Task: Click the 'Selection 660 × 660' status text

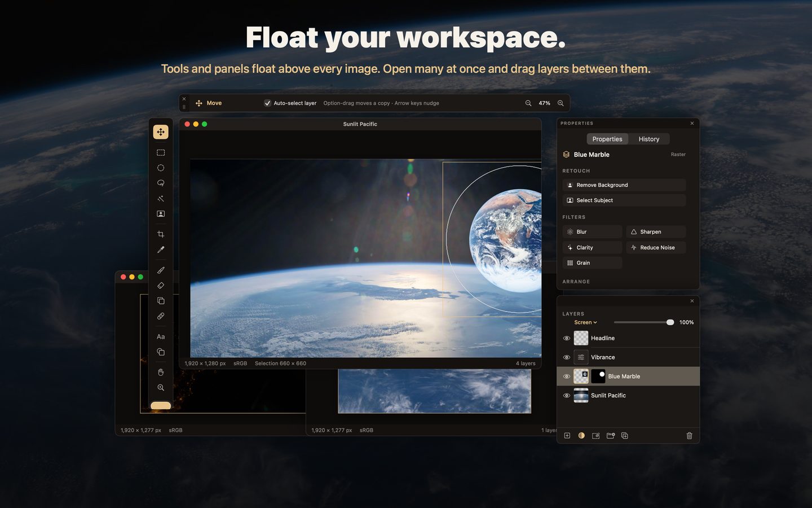Action: click(x=280, y=364)
